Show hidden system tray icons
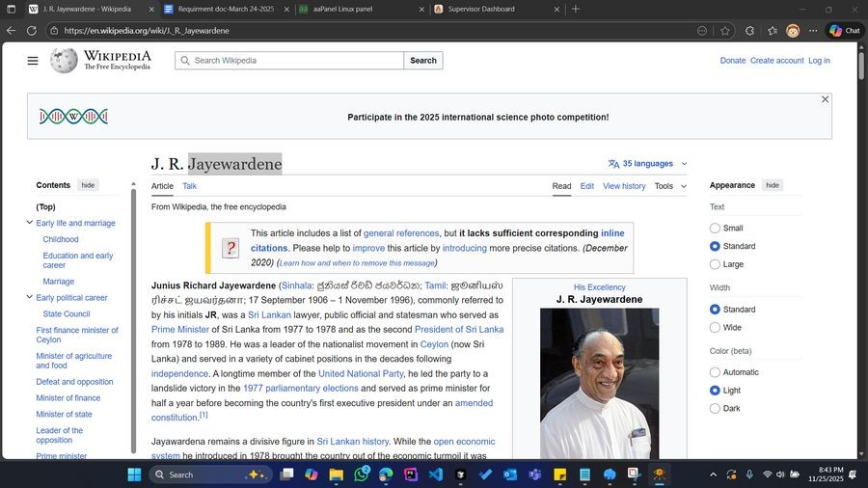 coord(713,474)
